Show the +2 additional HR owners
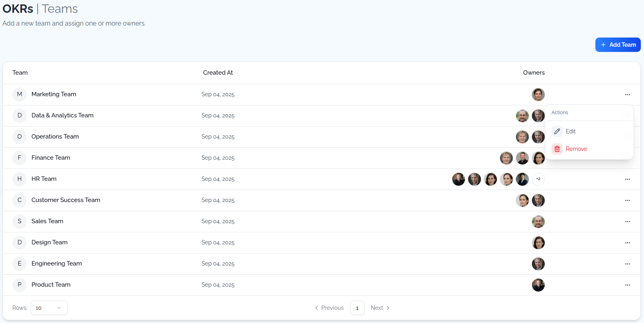Viewport: 644px width, 323px height. coord(538,179)
